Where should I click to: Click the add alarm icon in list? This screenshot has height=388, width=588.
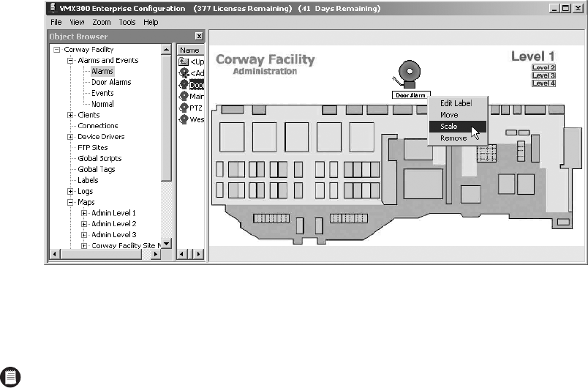click(x=184, y=73)
